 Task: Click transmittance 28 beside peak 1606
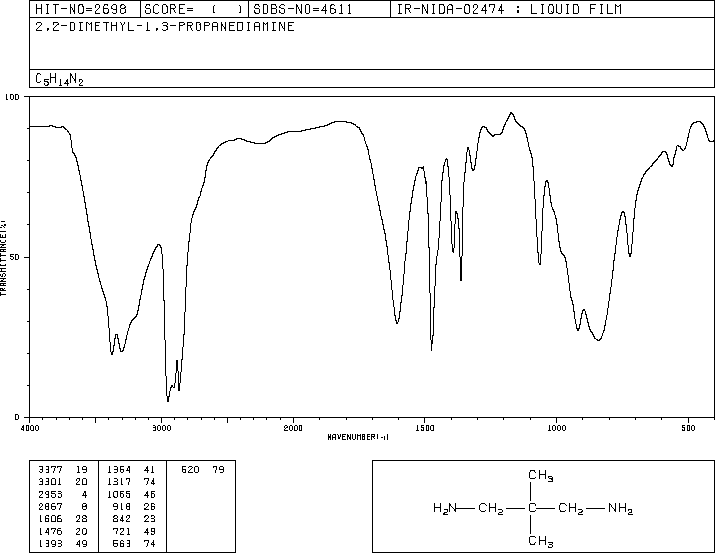(81, 519)
